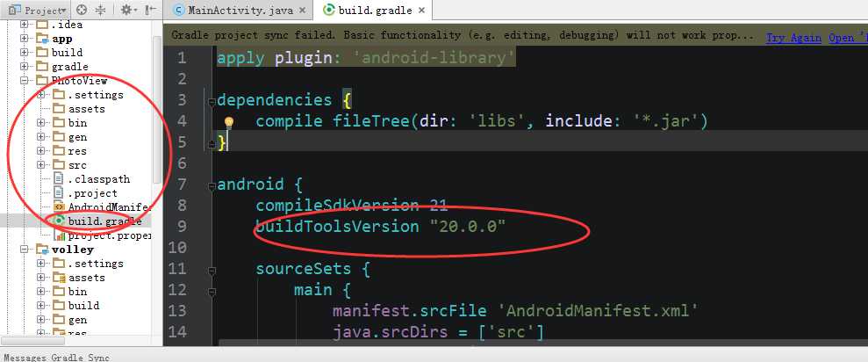This screenshot has width=868, height=362.
Task: Select root-level build folder label
Action: pyautogui.click(x=67, y=52)
